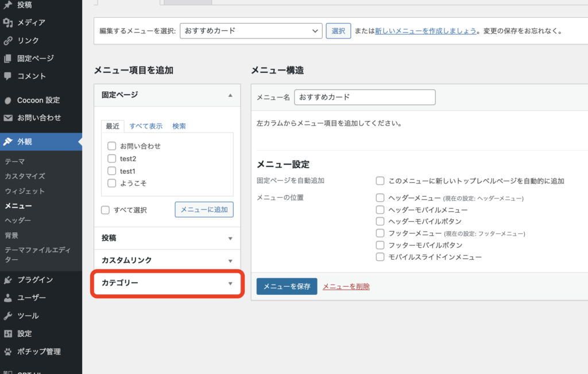588x374 pixels.
Task: Click the plugin icon beside プラグイン
Action: pyautogui.click(x=8, y=280)
